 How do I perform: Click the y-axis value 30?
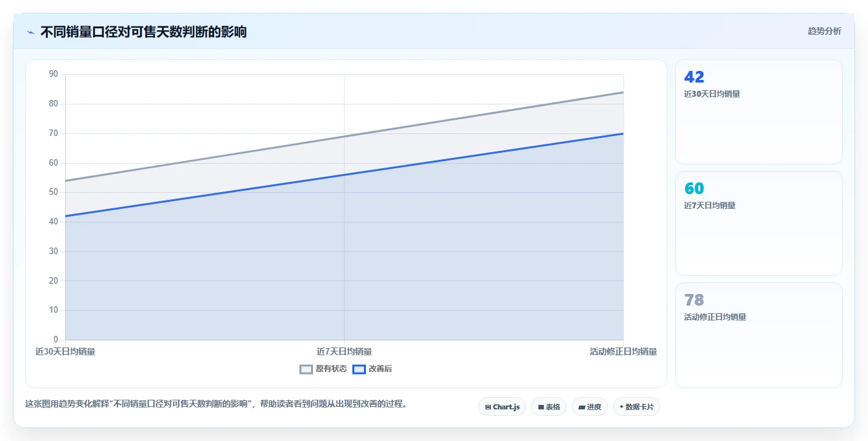[x=53, y=251]
